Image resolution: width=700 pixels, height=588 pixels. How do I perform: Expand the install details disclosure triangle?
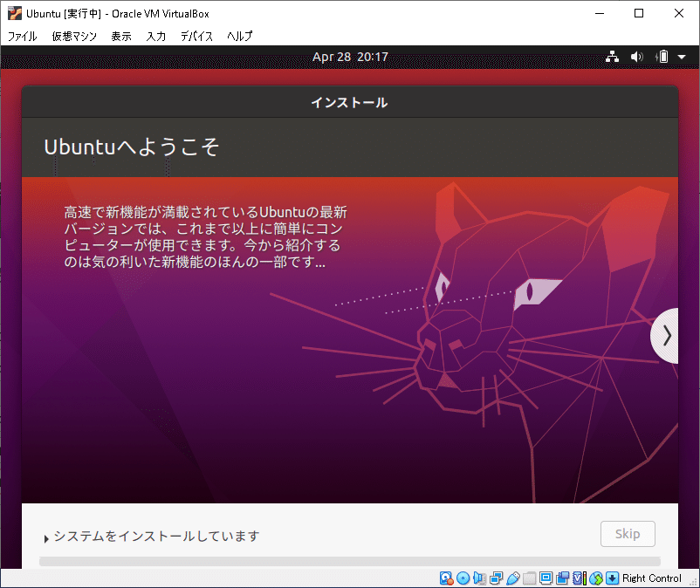pyautogui.click(x=46, y=539)
